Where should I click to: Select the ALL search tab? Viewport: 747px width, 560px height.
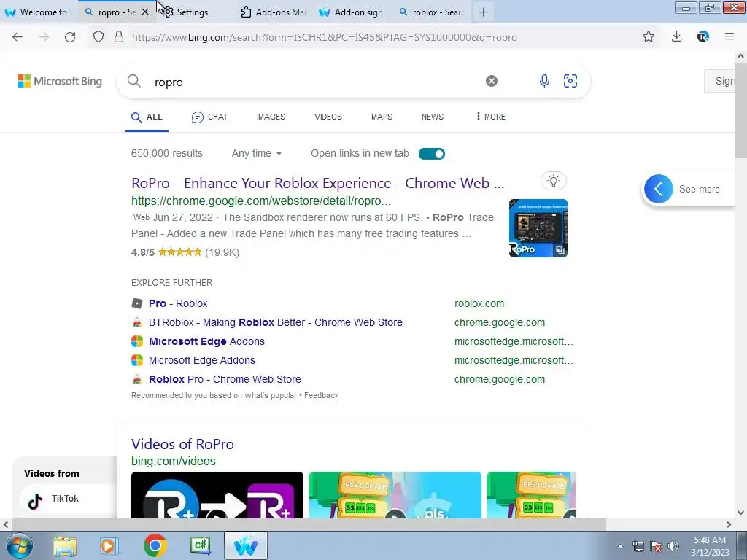[x=147, y=117]
